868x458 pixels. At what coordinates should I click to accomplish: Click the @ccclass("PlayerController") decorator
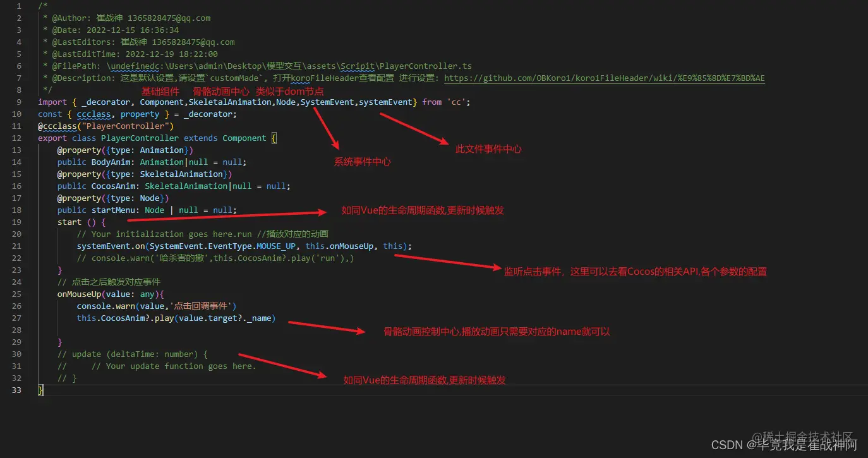coord(106,126)
